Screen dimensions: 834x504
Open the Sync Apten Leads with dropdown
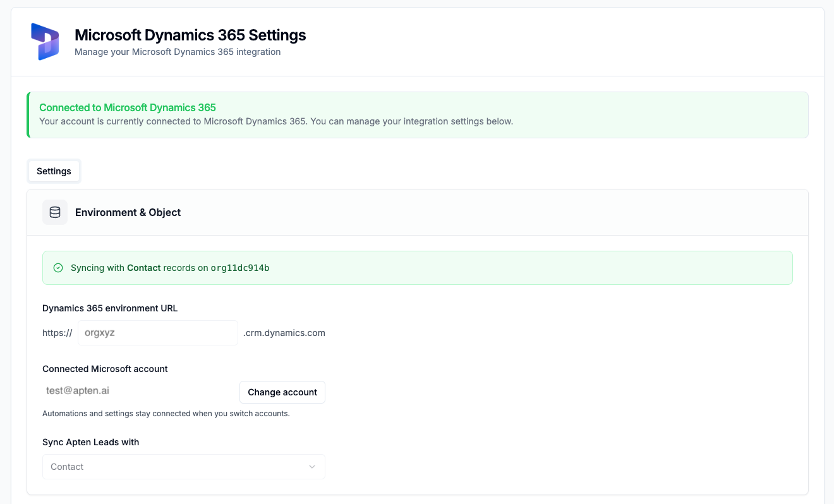point(184,467)
